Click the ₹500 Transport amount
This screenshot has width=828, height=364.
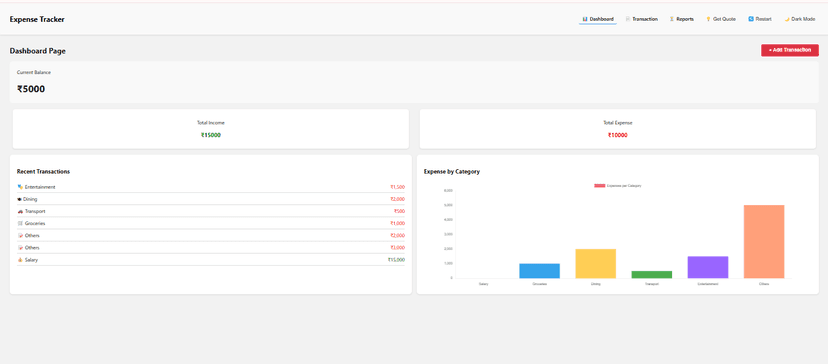pyautogui.click(x=399, y=211)
